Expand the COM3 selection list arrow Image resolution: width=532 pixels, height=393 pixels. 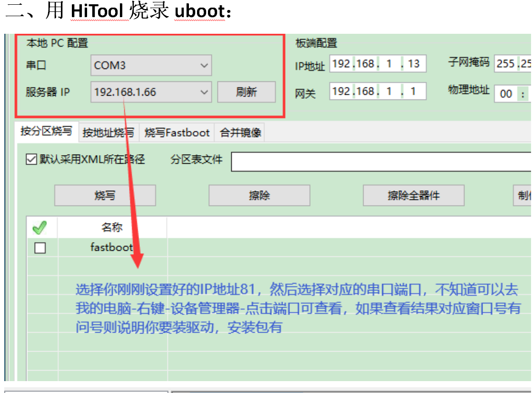(x=204, y=65)
